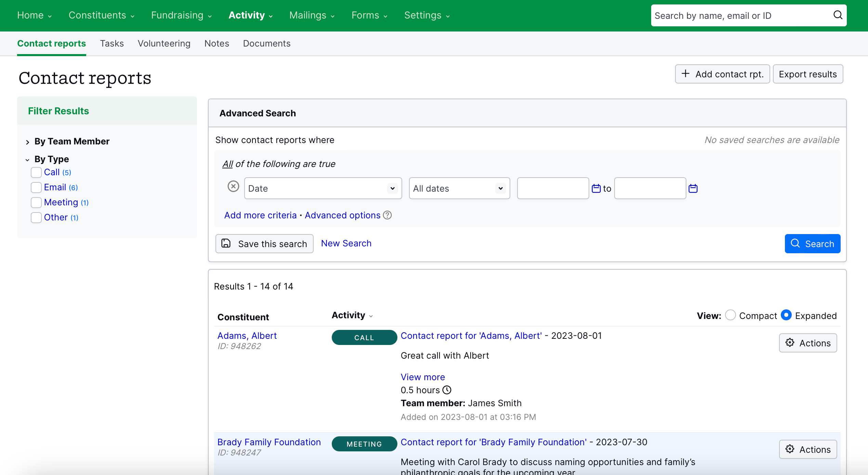Click the Add contact rpt. button

point(722,74)
